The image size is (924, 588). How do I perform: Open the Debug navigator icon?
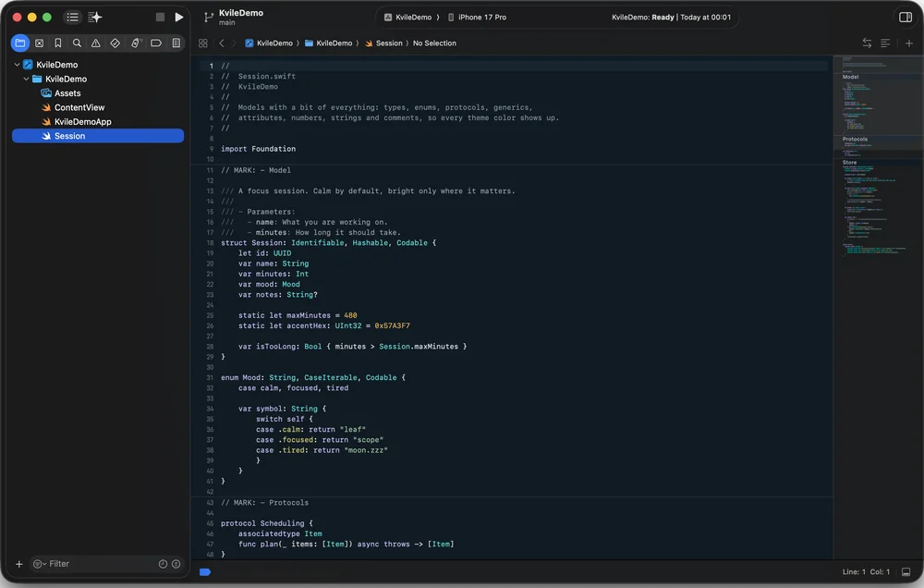[135, 43]
